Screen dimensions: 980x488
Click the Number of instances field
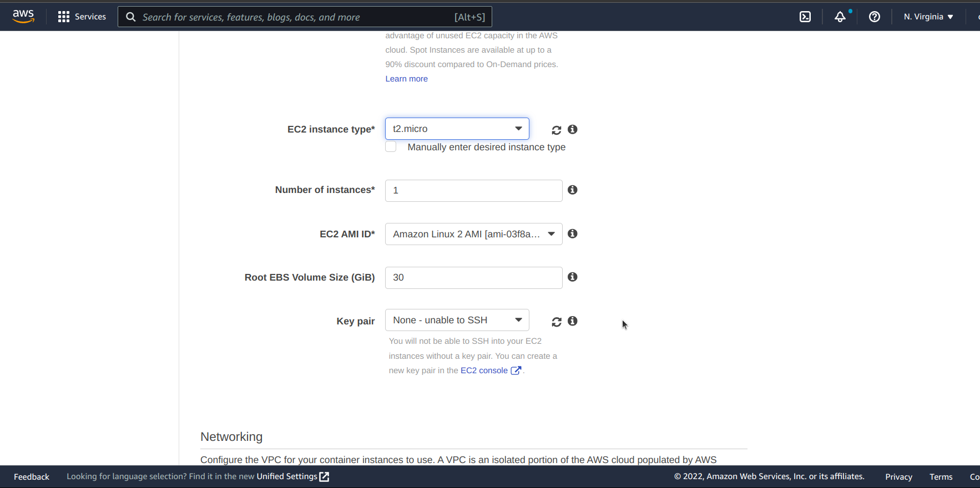(473, 191)
